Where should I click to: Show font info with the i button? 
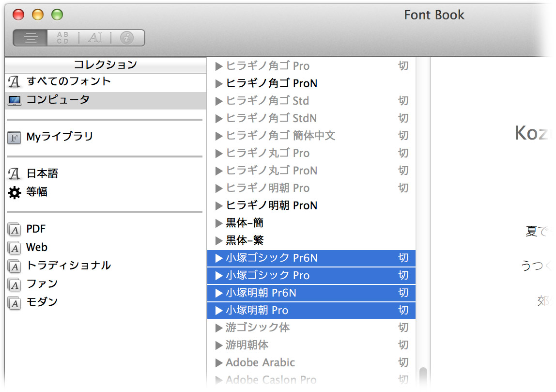click(127, 38)
